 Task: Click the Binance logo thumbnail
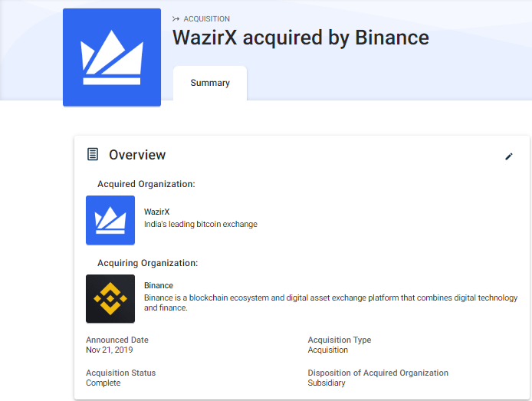click(x=110, y=298)
